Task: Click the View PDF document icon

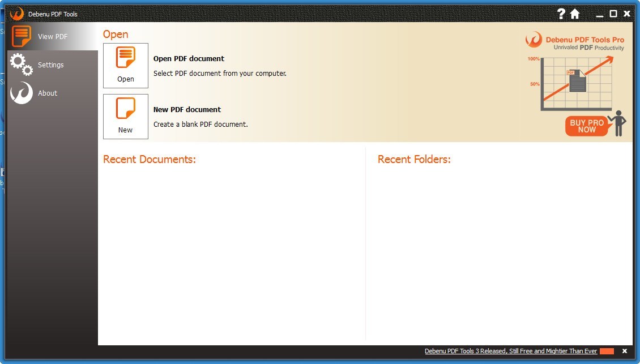Action: coord(21,36)
